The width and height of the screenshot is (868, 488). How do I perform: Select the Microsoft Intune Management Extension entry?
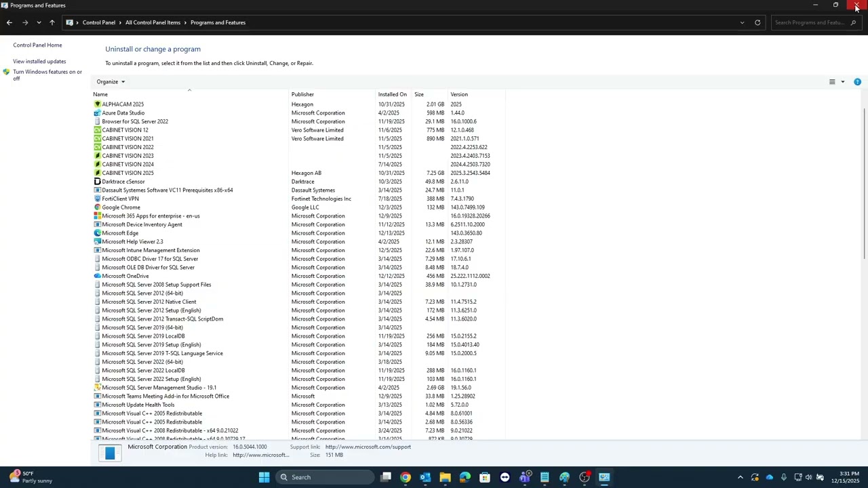[298, 250]
